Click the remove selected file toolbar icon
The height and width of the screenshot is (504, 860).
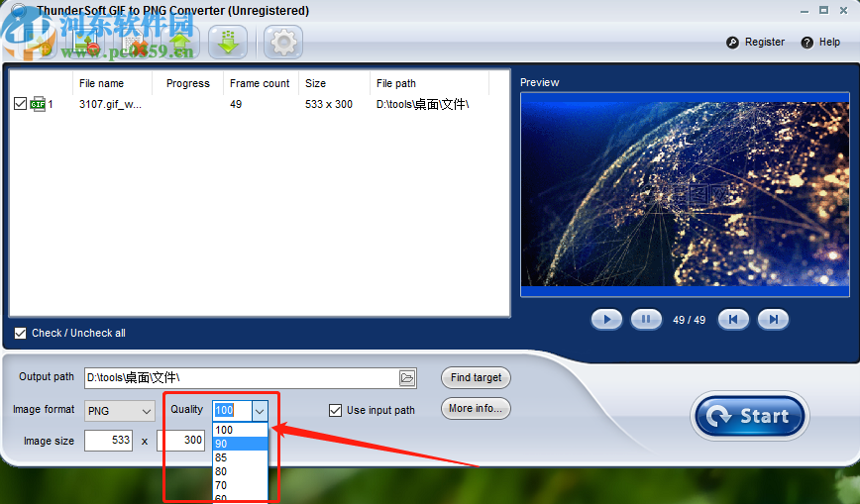pos(83,43)
